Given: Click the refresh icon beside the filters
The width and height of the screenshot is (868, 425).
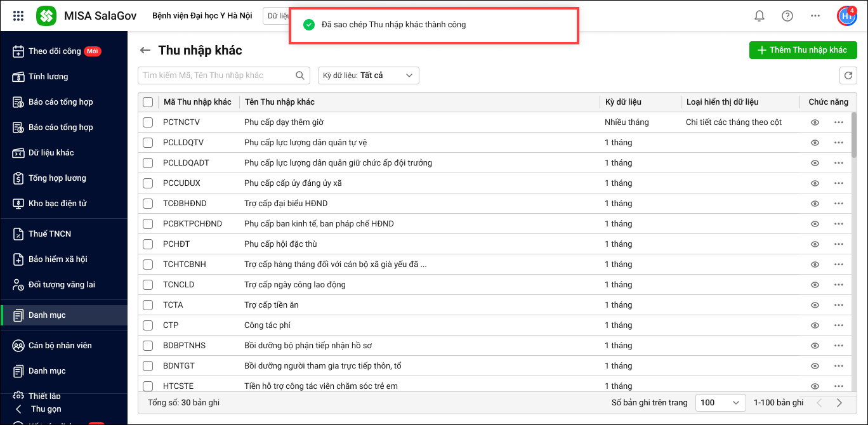Looking at the screenshot, I should point(848,75).
